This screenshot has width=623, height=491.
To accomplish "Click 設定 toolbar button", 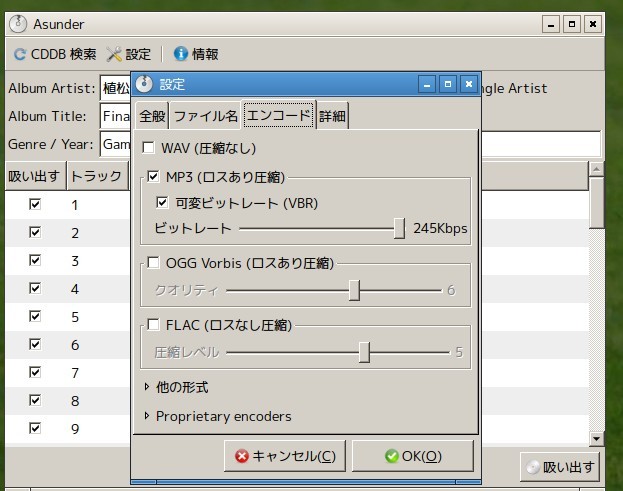I will 129,54.
